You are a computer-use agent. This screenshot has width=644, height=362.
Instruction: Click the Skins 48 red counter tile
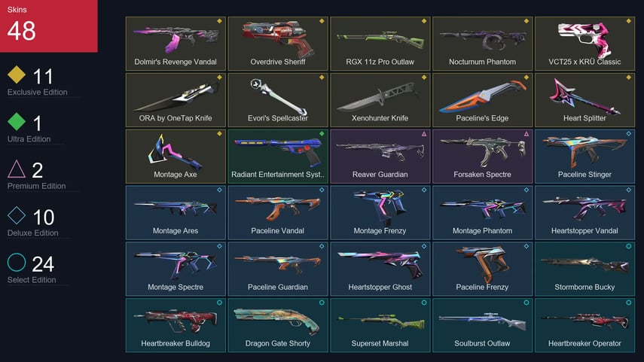click(x=49, y=26)
